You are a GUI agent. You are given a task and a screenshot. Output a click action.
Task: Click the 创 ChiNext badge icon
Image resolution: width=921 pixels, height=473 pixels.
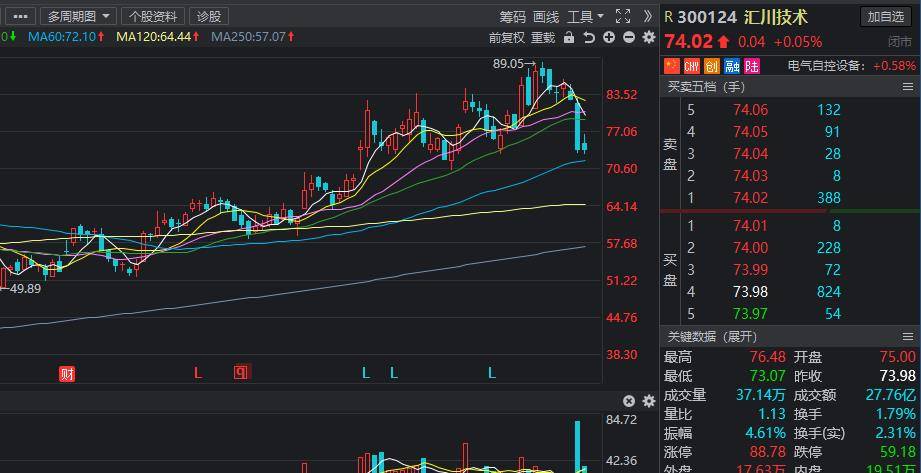(712, 66)
